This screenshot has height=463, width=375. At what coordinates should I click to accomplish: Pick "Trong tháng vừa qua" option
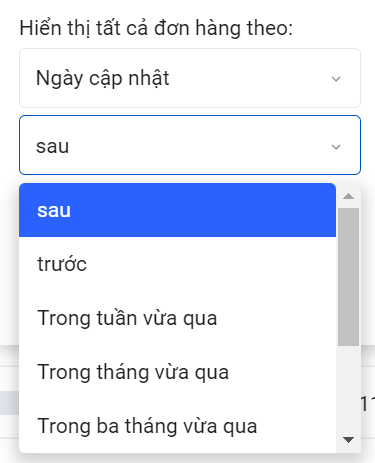tap(177, 372)
